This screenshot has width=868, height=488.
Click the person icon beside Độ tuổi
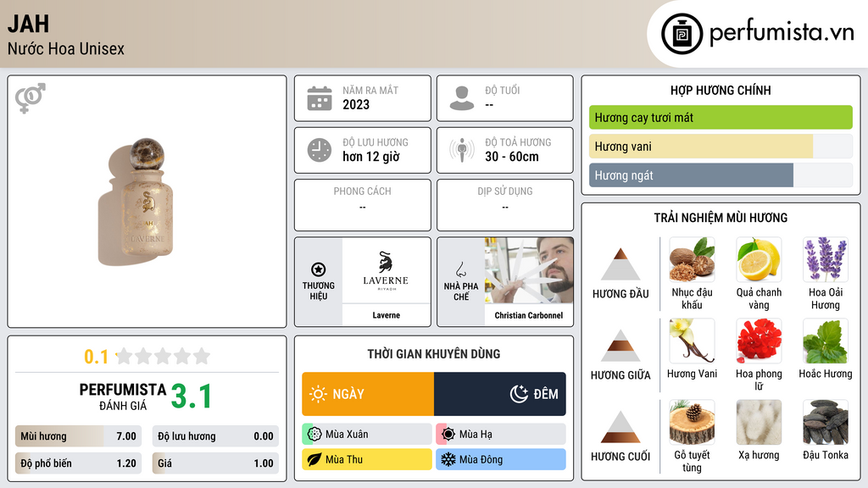tap(462, 98)
